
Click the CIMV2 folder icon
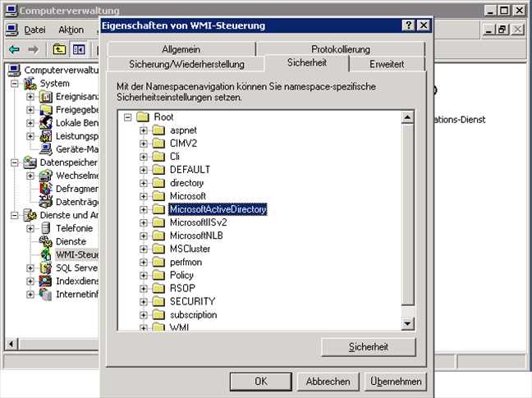[158, 144]
